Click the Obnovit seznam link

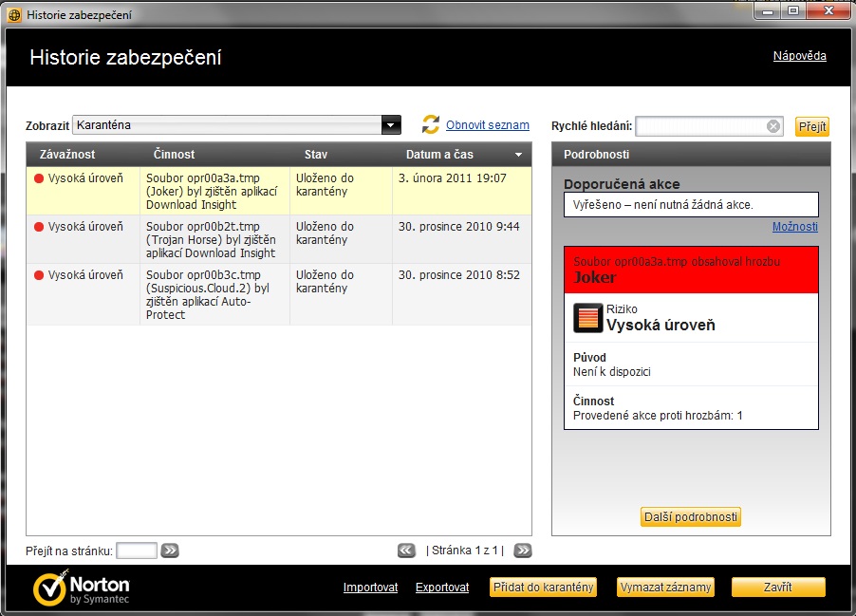click(x=488, y=125)
